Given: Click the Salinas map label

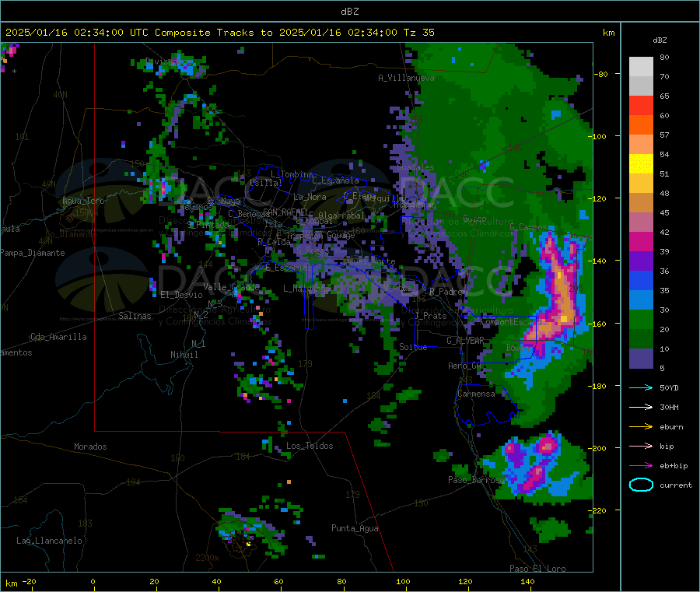Looking at the screenshot, I should pos(135,316).
